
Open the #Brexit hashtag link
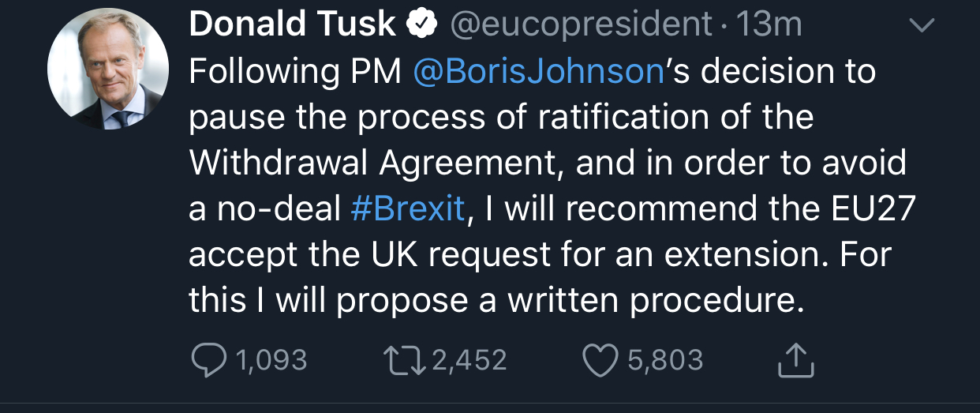pos(407,209)
